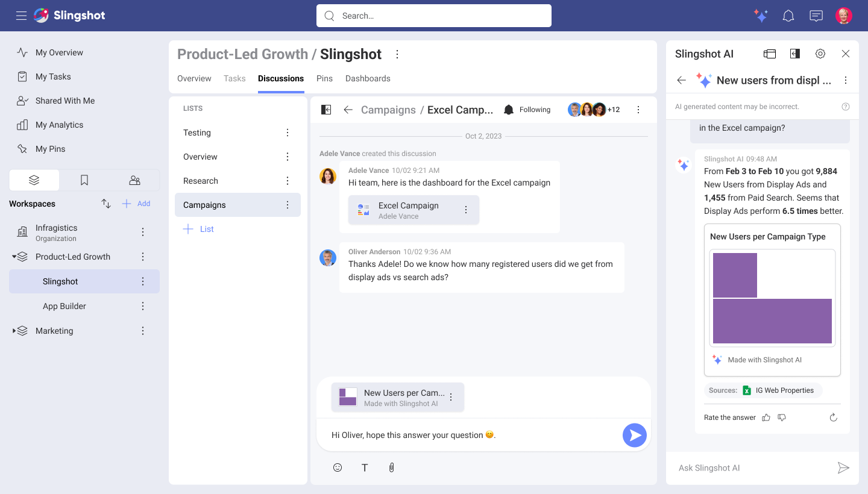Open options menu for Marketing
Viewport: 868px width, 494px height.
(143, 331)
